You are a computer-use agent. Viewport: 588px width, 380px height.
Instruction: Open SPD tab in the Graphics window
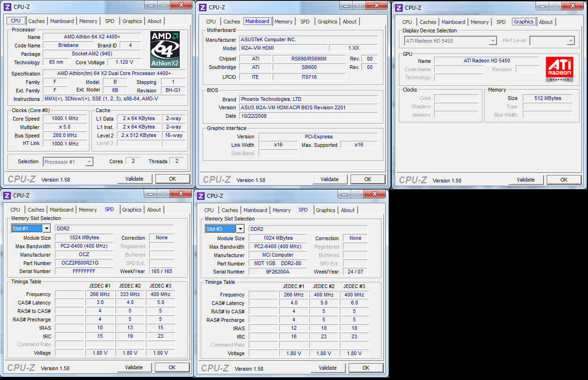(x=501, y=22)
